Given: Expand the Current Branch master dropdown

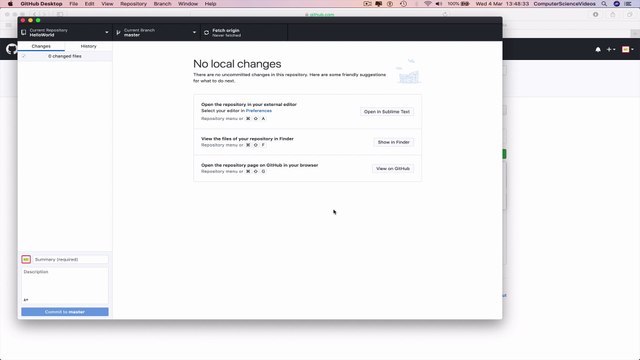Looking at the screenshot, I should tap(156, 33).
